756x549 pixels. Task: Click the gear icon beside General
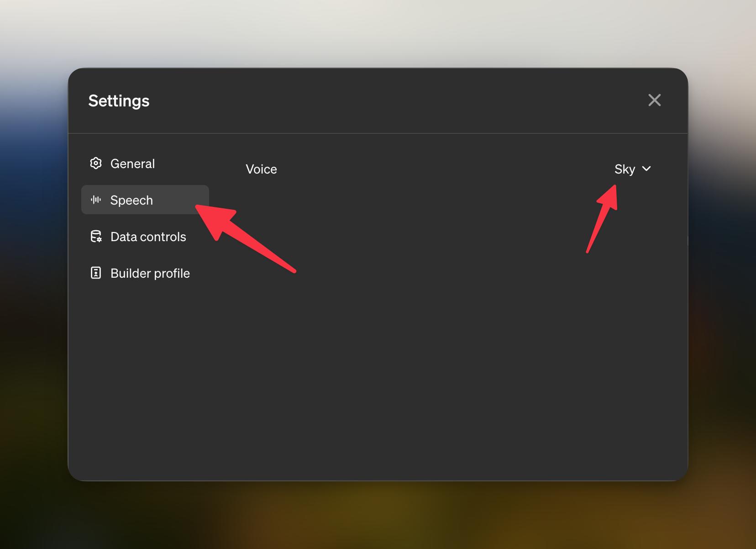point(96,163)
